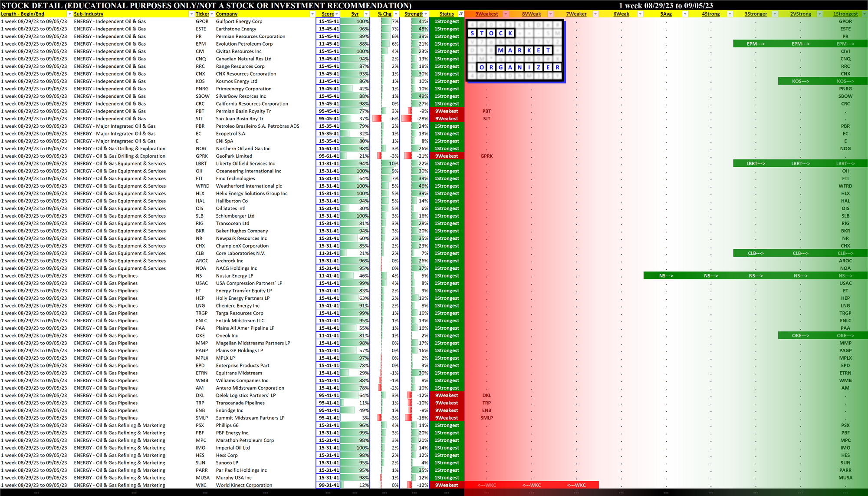868x496 pixels.
Task: Open the Sub-Industry filter dropdown arrow
Action: [191, 14]
